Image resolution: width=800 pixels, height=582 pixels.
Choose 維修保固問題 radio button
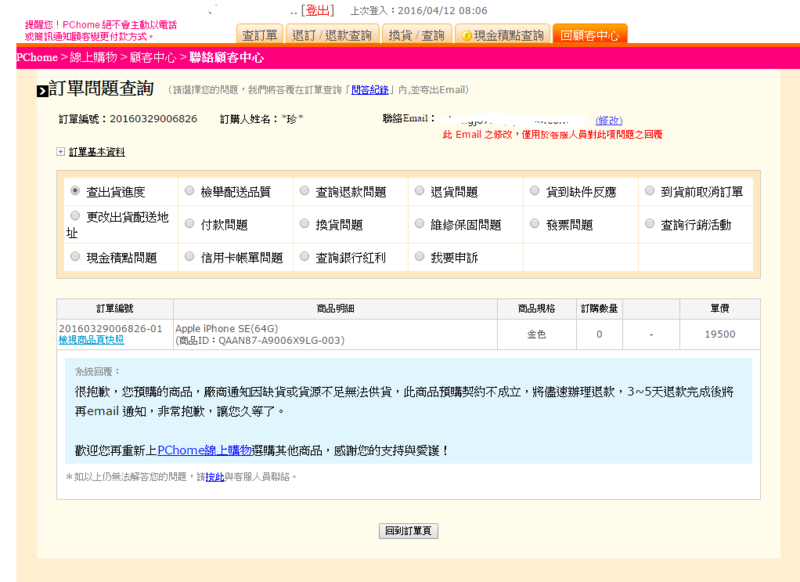[419, 223]
